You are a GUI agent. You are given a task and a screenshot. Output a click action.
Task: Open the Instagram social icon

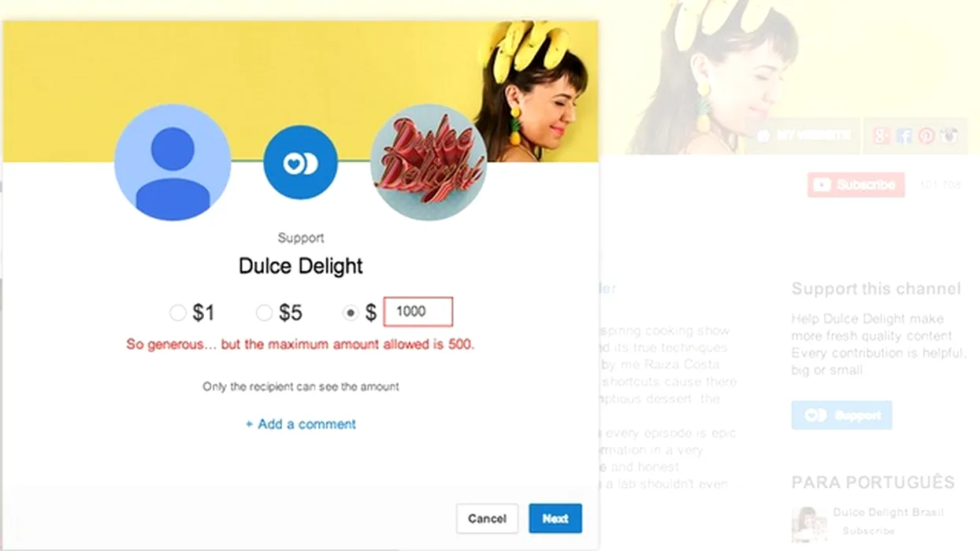(x=949, y=135)
